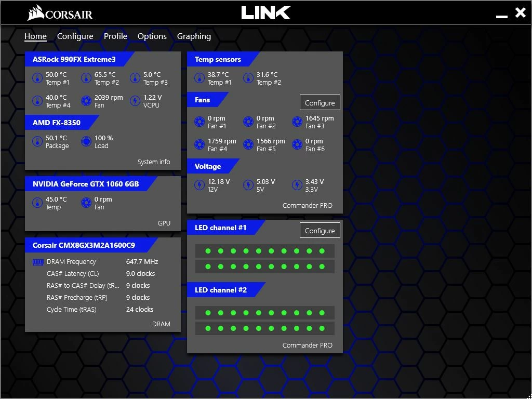Viewport: 532px width, 399px height.
Task: Click the 3.3V voltage lightning icon
Action: point(297,185)
